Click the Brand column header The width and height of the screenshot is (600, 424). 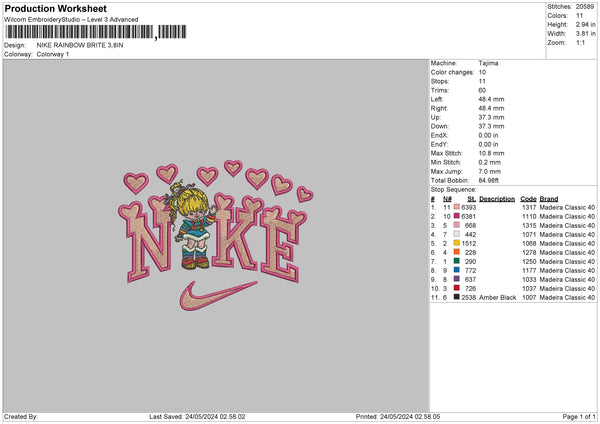(x=549, y=199)
